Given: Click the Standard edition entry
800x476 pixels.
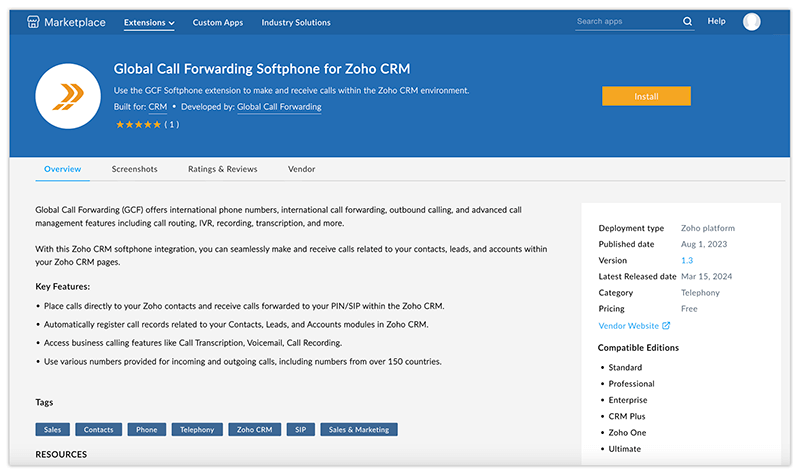Looking at the screenshot, I should click(625, 367).
